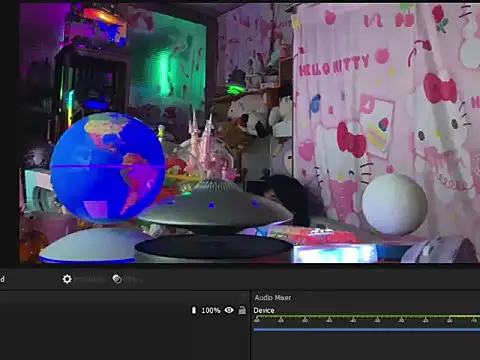The image size is (480, 360).
Task: Click the icon left of 100%
Action: point(194,310)
